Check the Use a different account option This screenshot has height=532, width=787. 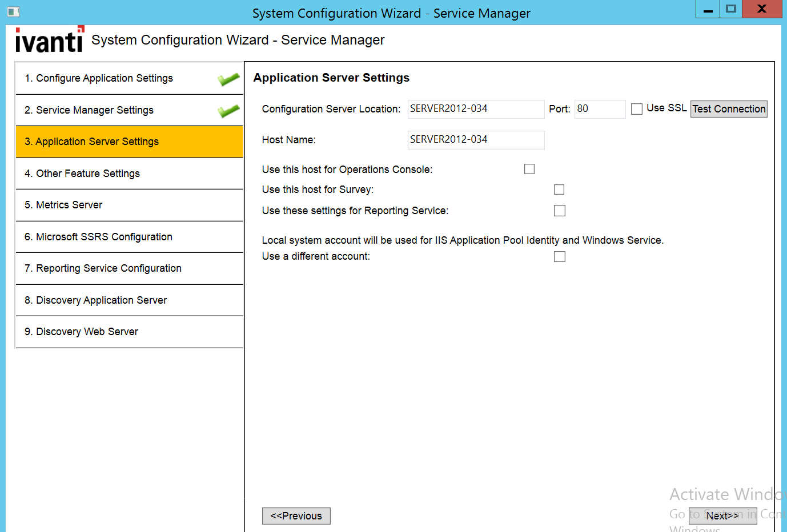pos(559,256)
